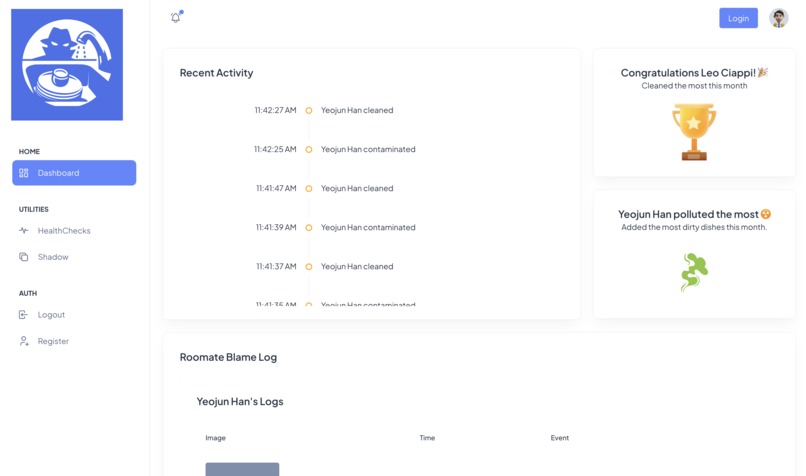Click the Event column header
The height and width of the screenshot is (476, 806).
tap(560, 438)
